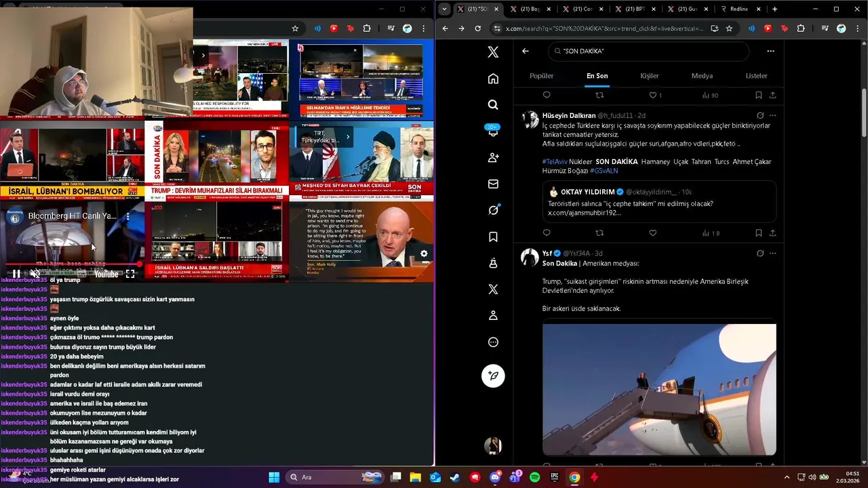Switch to the Listeler tab
Viewport: 868px width, 488px height.
click(756, 76)
